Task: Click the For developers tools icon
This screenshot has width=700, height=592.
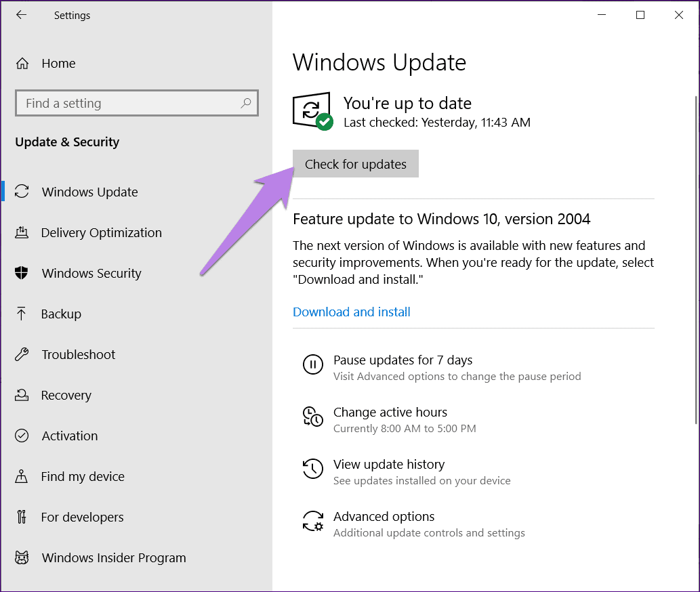Action: [x=22, y=517]
